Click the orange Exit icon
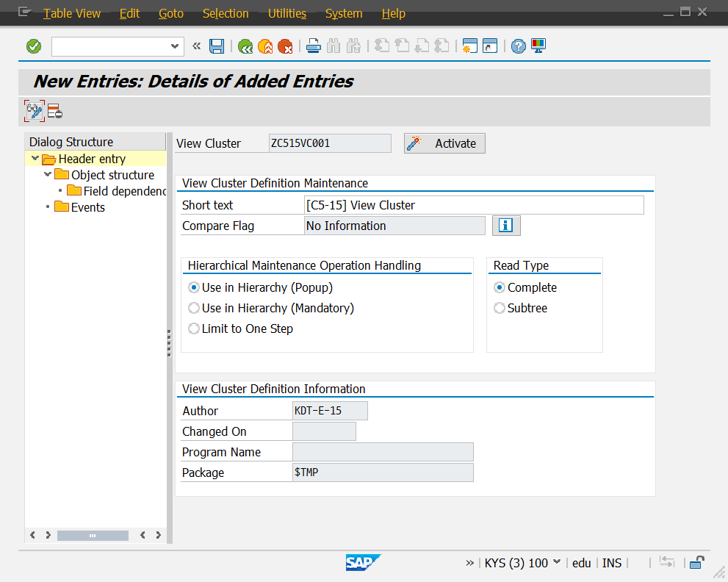Screen dimensions: 728x582 [x=265, y=46]
